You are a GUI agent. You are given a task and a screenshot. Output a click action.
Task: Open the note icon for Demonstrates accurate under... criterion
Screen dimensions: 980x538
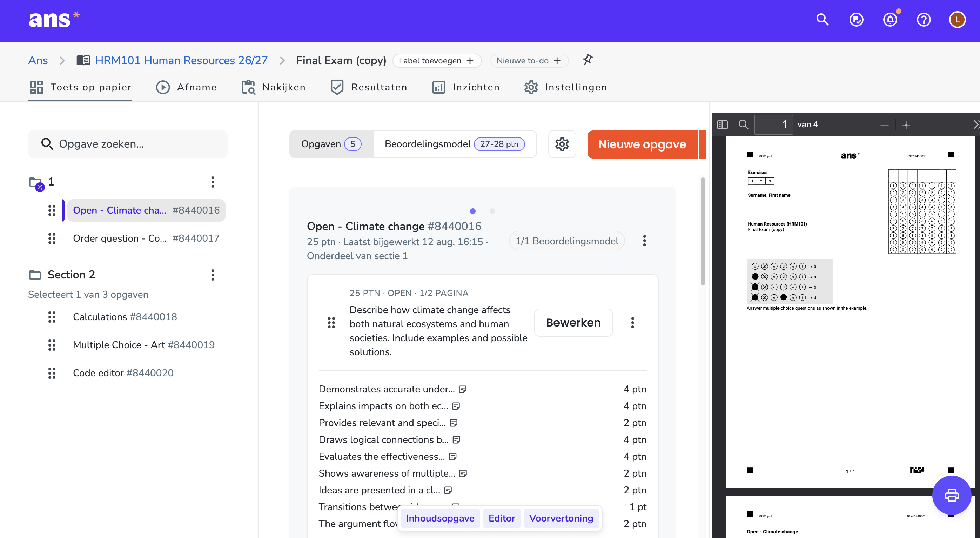(x=463, y=389)
